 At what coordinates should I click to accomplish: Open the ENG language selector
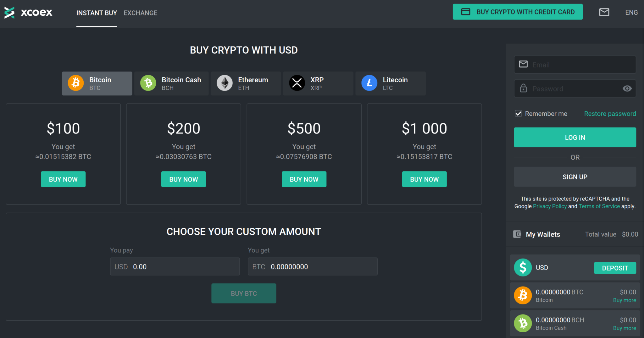coord(631,13)
